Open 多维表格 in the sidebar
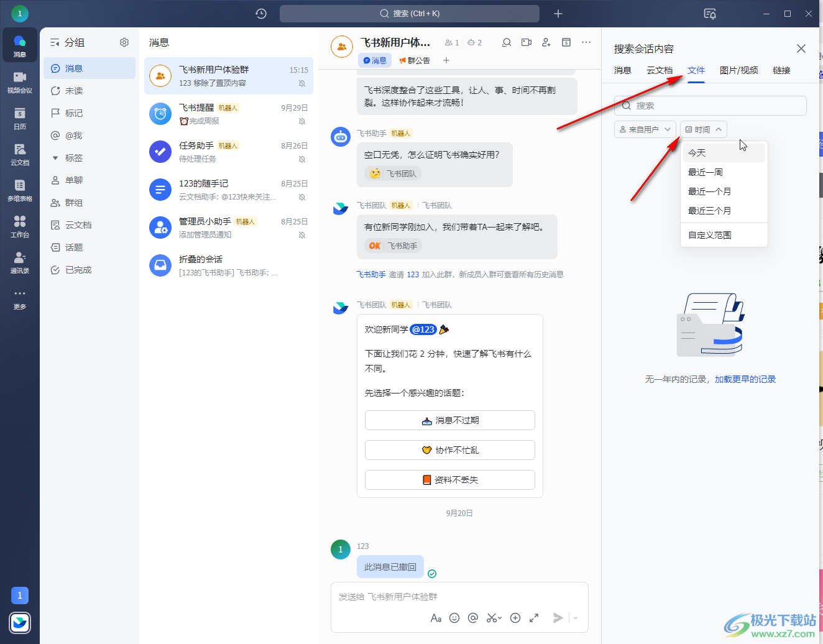This screenshot has width=823, height=644. [20, 190]
